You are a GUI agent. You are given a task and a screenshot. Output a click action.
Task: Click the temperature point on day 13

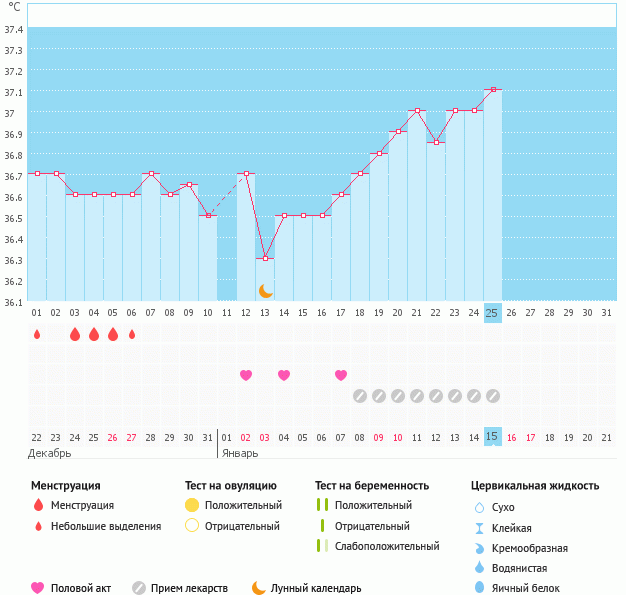[x=265, y=258]
